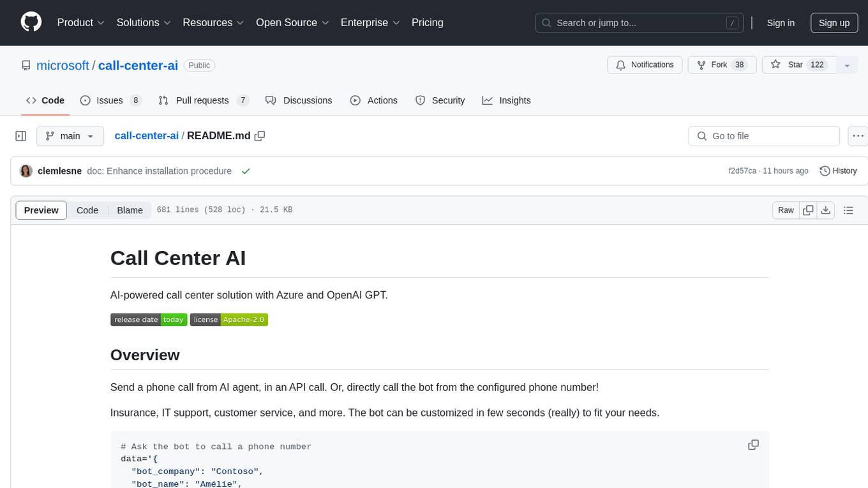The image size is (868, 488).
Task: Star the repository
Action: (798, 65)
